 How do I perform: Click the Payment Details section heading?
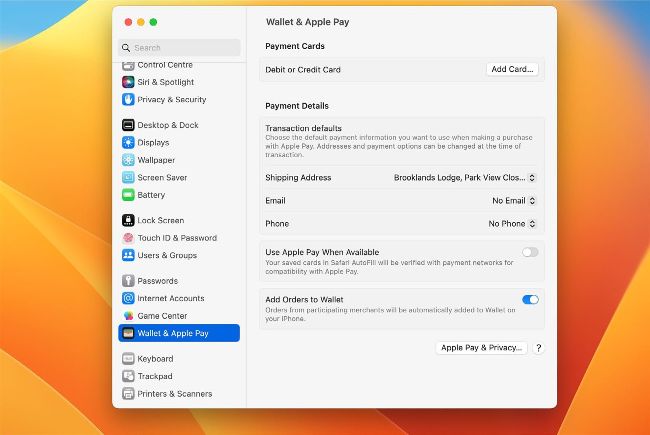point(297,106)
